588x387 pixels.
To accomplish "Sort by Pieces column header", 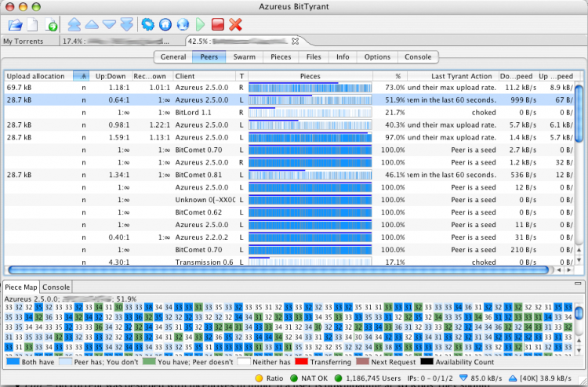I will tap(310, 76).
